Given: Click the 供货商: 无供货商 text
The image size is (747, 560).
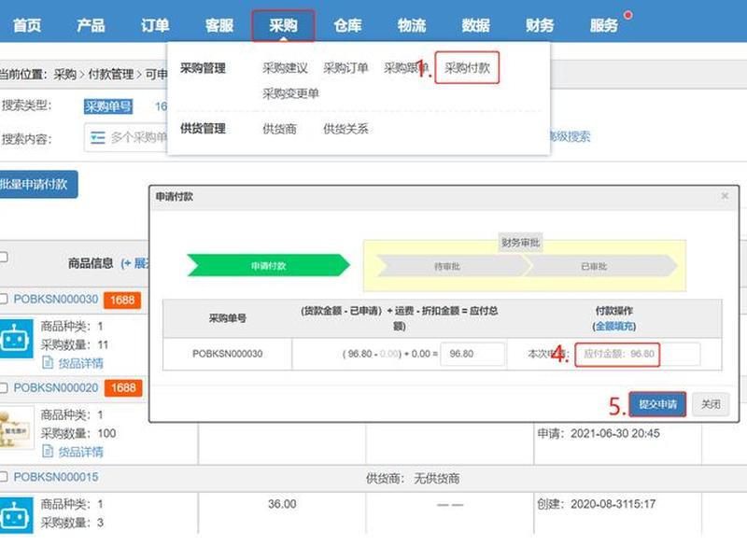Looking at the screenshot, I should [x=413, y=478].
